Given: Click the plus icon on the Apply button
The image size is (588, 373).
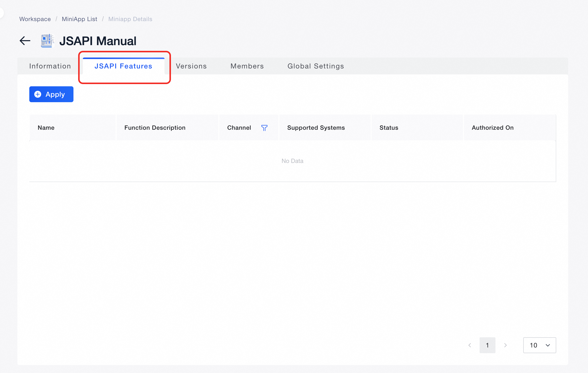Looking at the screenshot, I should (x=38, y=94).
